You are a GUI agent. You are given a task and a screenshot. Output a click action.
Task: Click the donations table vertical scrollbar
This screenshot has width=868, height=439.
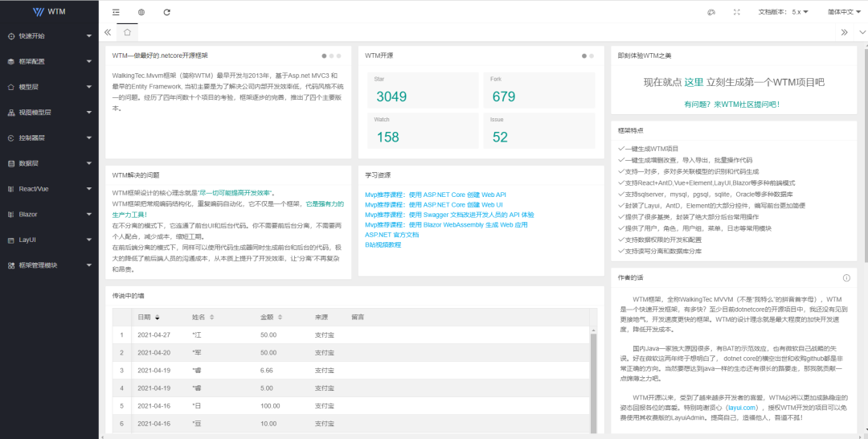(593, 382)
